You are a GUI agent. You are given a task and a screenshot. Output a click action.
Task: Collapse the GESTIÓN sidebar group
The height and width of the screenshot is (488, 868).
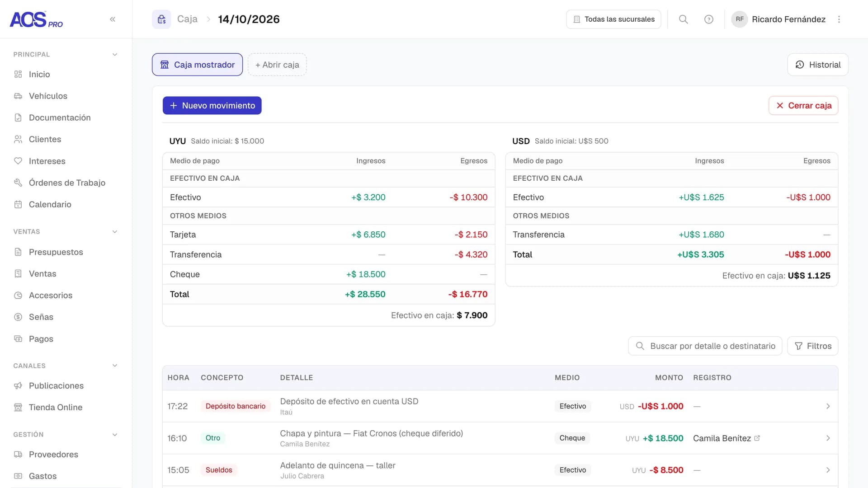[115, 434]
